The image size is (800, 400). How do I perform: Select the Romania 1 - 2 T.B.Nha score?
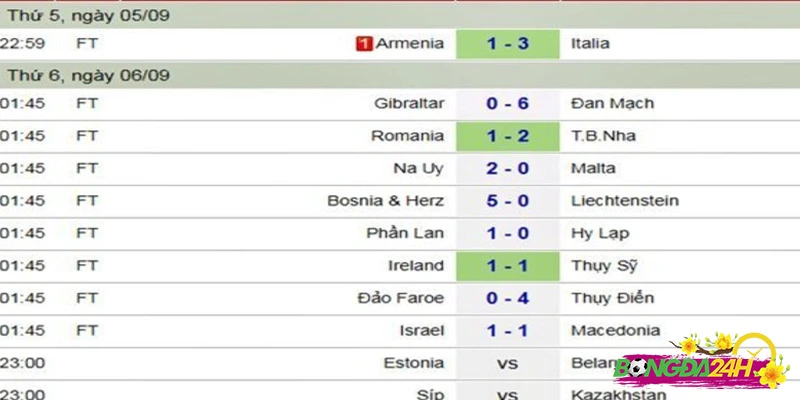tap(508, 136)
